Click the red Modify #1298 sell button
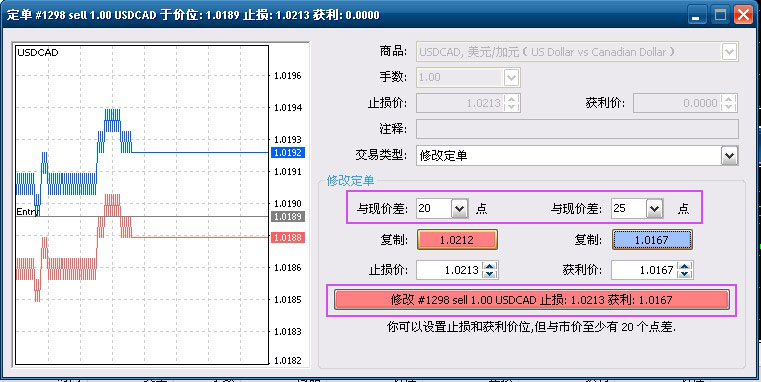This screenshot has height=382, width=761. pos(531,300)
